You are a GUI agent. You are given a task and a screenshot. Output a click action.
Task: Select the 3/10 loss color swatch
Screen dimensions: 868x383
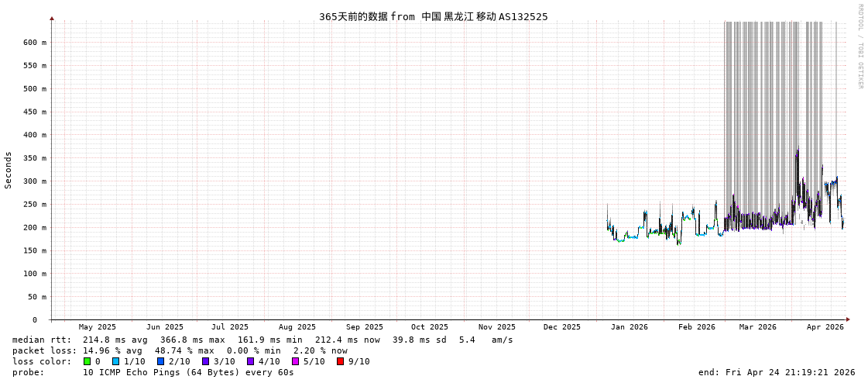(x=206, y=361)
